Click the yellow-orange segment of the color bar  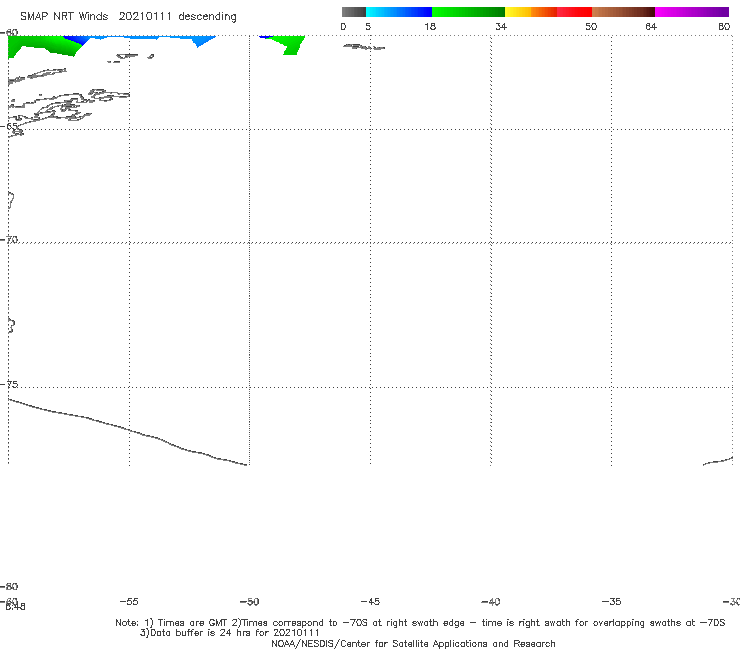coord(530,12)
